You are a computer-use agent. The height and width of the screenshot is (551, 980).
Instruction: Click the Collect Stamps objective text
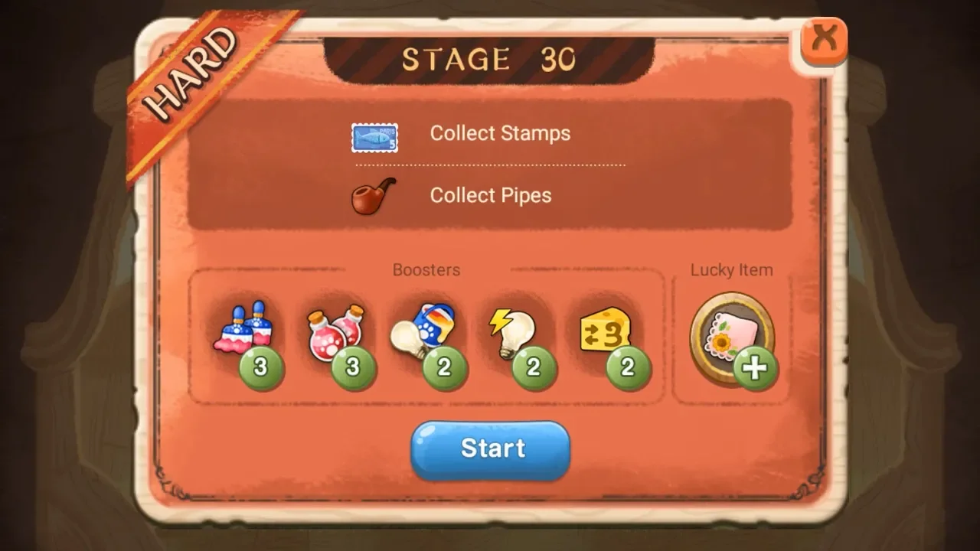click(x=500, y=133)
